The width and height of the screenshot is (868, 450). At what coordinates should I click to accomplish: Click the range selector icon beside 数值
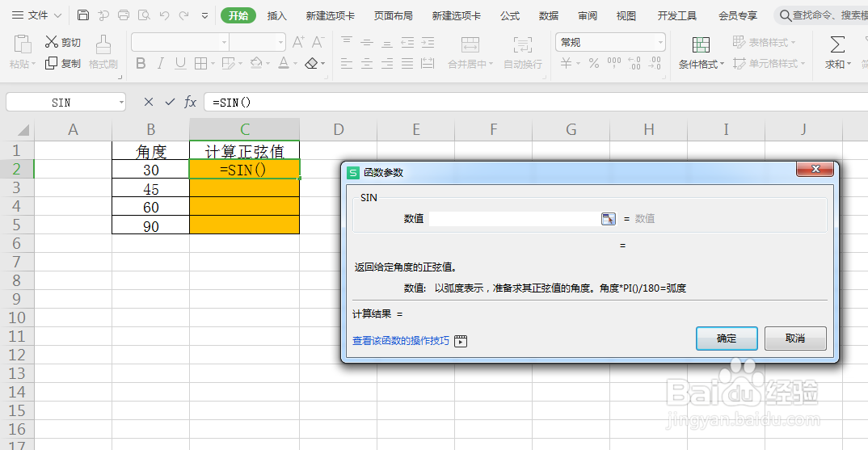tap(609, 219)
